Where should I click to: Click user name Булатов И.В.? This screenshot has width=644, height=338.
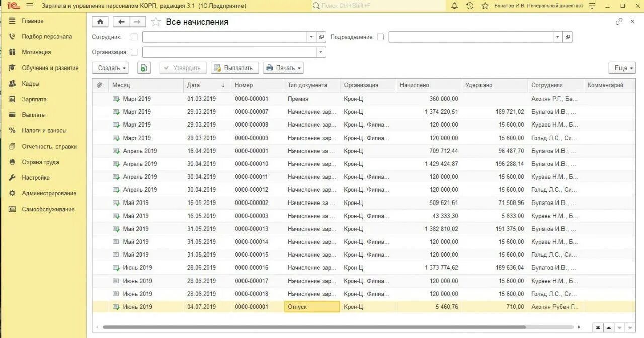(538, 6)
